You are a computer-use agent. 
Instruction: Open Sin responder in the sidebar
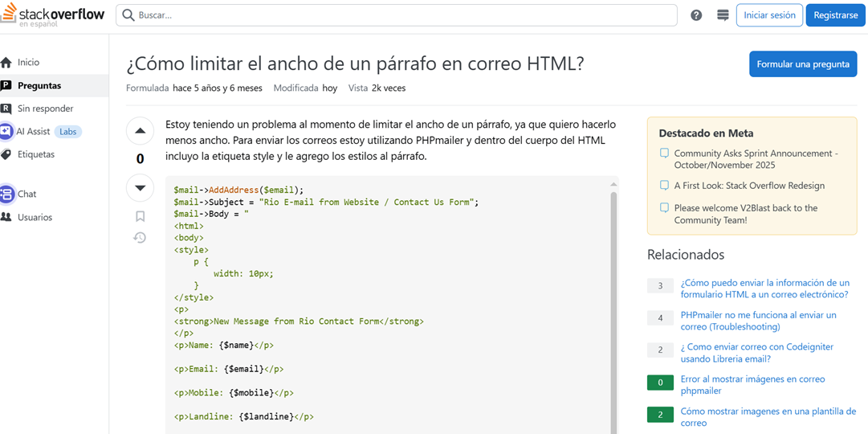point(45,108)
